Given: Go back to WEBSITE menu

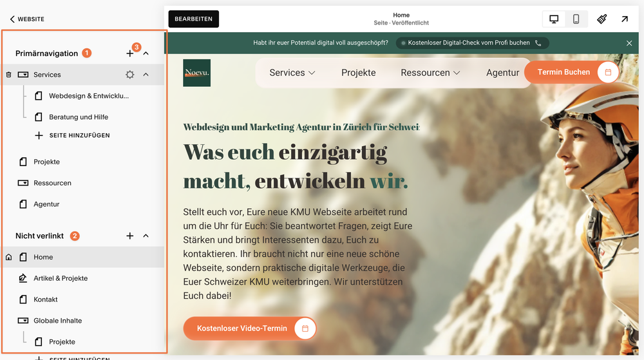Looking at the screenshot, I should [26, 19].
